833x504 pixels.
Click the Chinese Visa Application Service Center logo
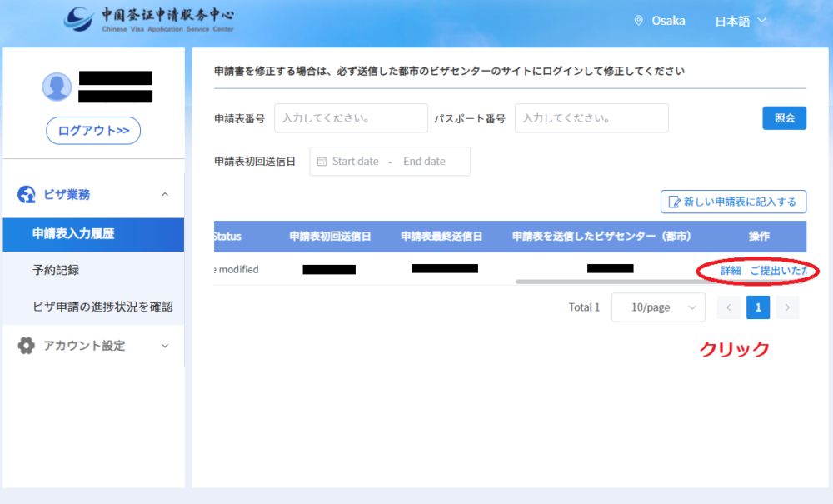coord(150,20)
